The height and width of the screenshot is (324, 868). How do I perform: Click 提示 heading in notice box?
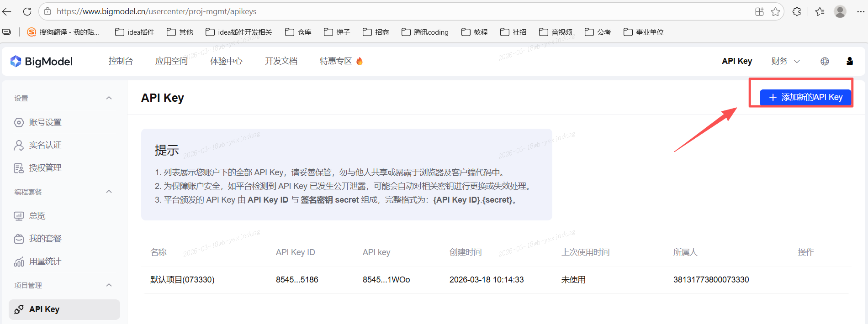coord(167,150)
